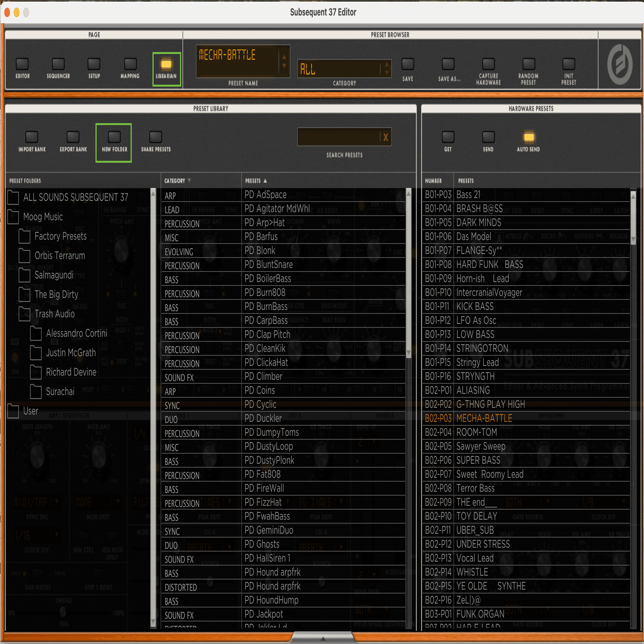Click the Get hardware presets button
The image size is (644, 644).
(448, 137)
